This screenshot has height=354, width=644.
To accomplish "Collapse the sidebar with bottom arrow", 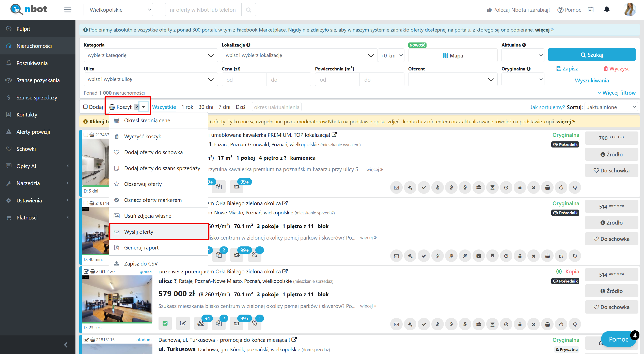I will pos(66,345).
